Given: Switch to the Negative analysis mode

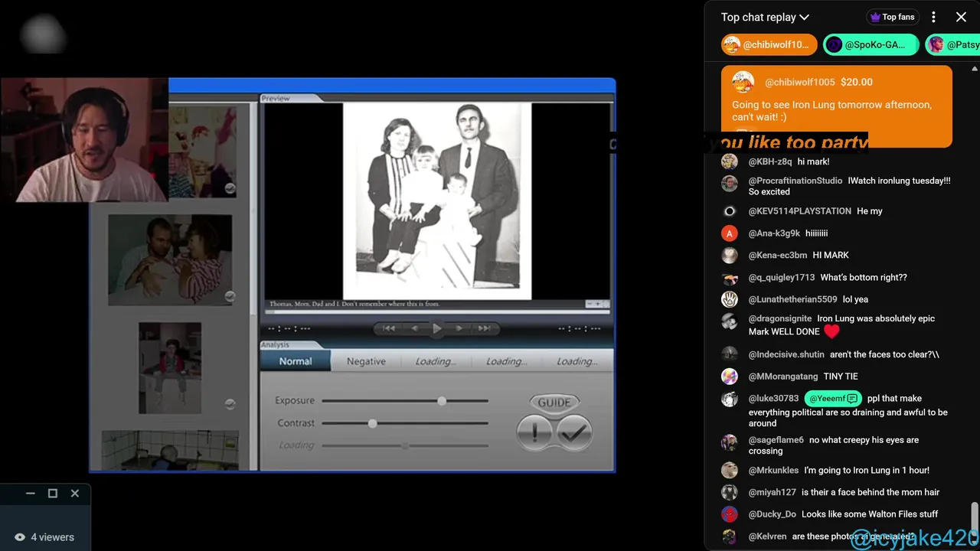Looking at the screenshot, I should (x=366, y=361).
